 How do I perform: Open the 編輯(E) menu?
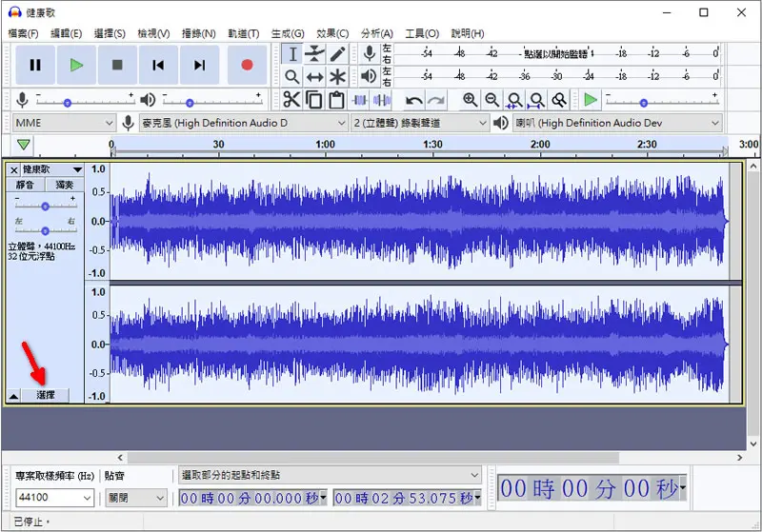pos(66,33)
